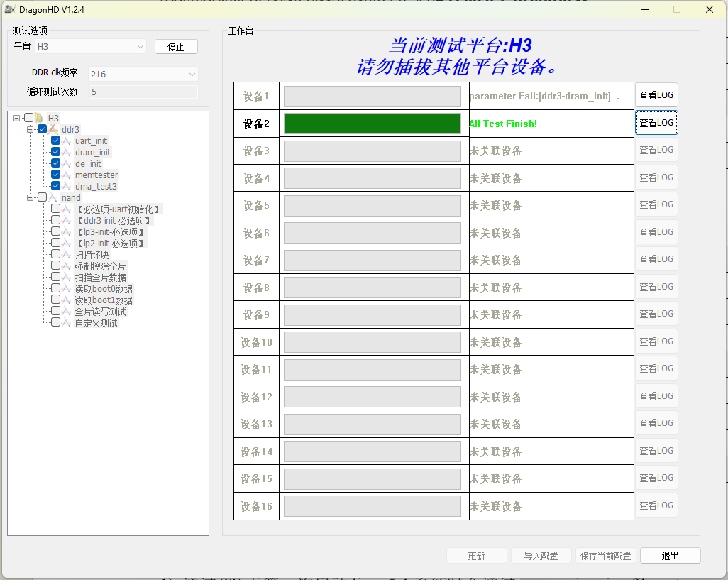Click icon beside 【lp3-init-必选项】

coord(67,231)
